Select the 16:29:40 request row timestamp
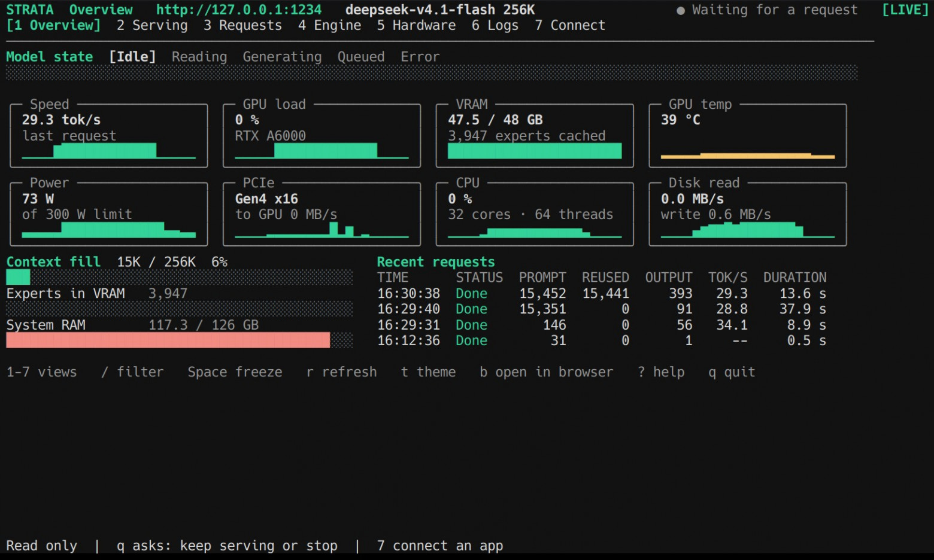 click(x=408, y=309)
